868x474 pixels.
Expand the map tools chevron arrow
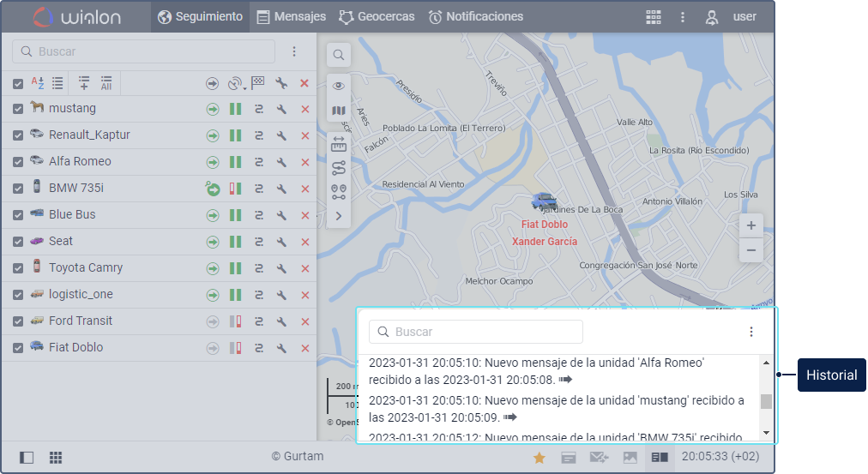pos(339,216)
